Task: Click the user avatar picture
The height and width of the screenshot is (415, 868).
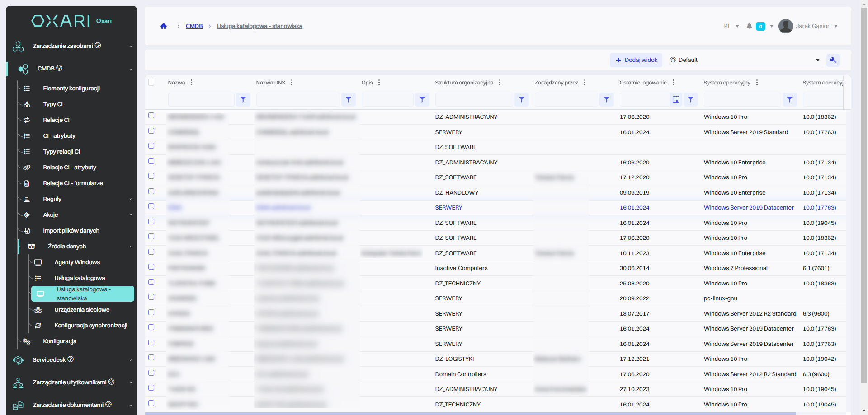Action: 786,26
